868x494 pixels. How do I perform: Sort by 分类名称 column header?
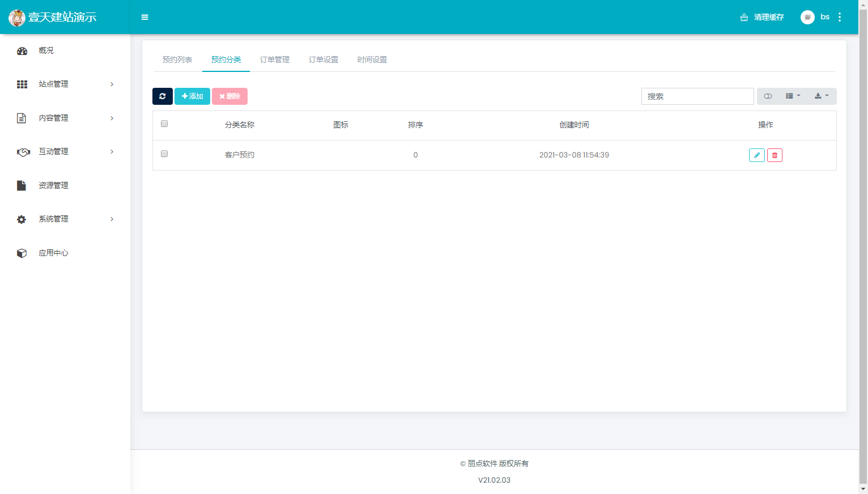pos(240,125)
